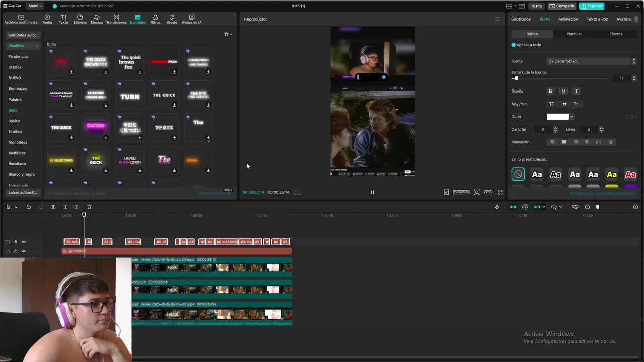Switch to the Texto a voz tab
Screen dimensions: 644x362
(x=597, y=19)
